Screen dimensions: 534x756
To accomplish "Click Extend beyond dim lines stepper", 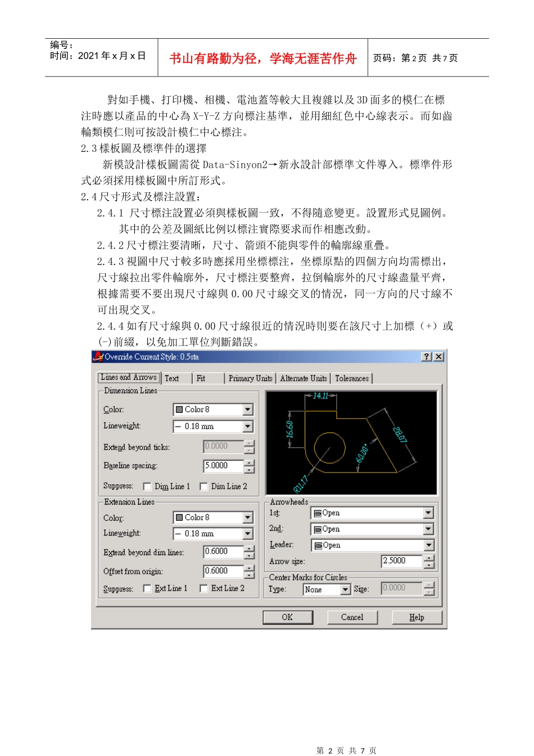I will coord(250,552).
